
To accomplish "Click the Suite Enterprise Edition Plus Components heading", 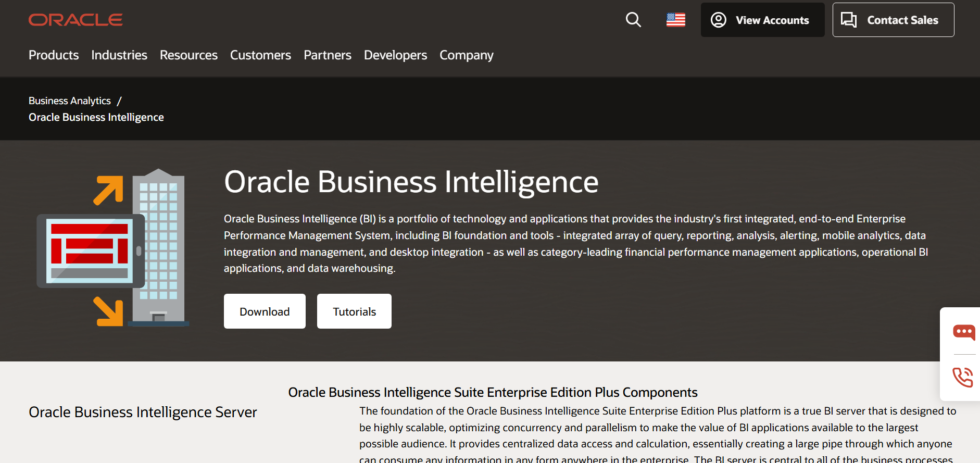I will point(493,392).
